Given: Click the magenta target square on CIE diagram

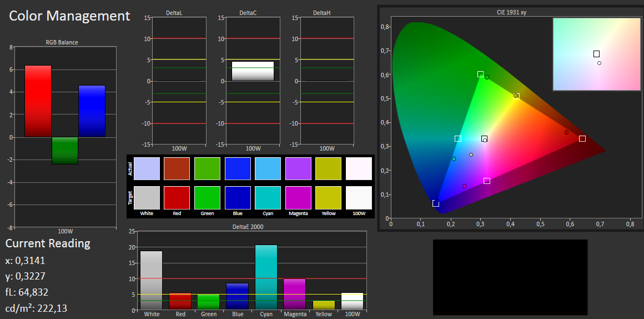Looking at the screenshot, I should point(487,181).
